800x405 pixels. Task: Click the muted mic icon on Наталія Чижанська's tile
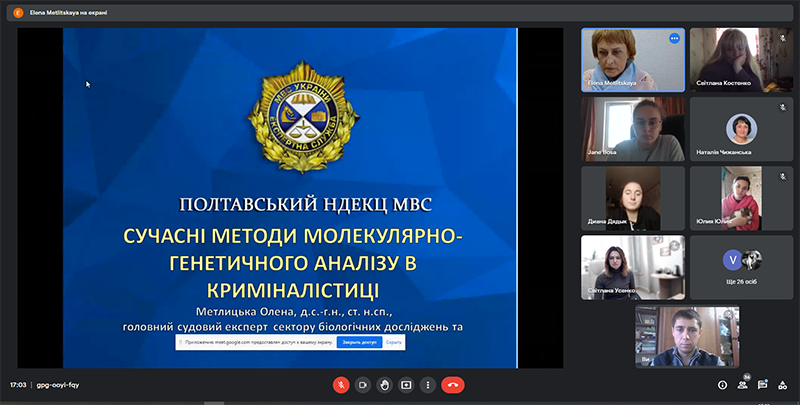point(783,107)
